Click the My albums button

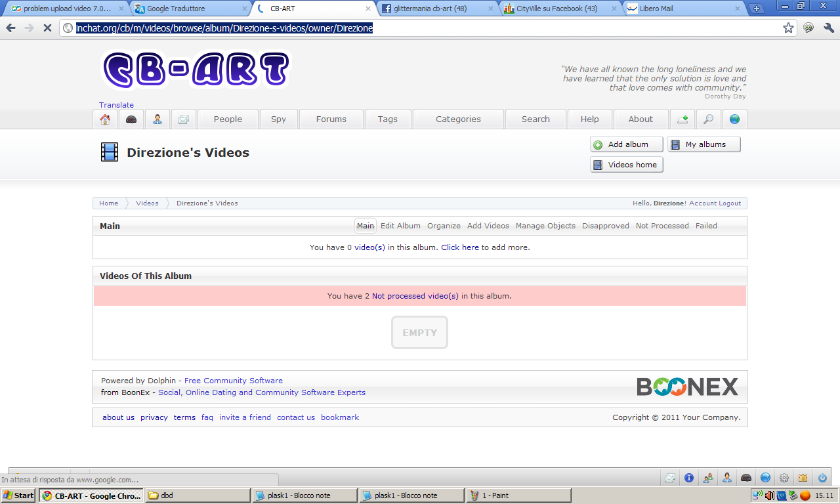tap(704, 144)
